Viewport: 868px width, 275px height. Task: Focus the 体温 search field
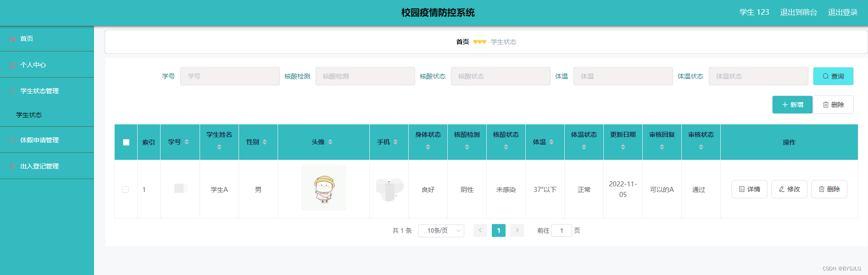623,76
